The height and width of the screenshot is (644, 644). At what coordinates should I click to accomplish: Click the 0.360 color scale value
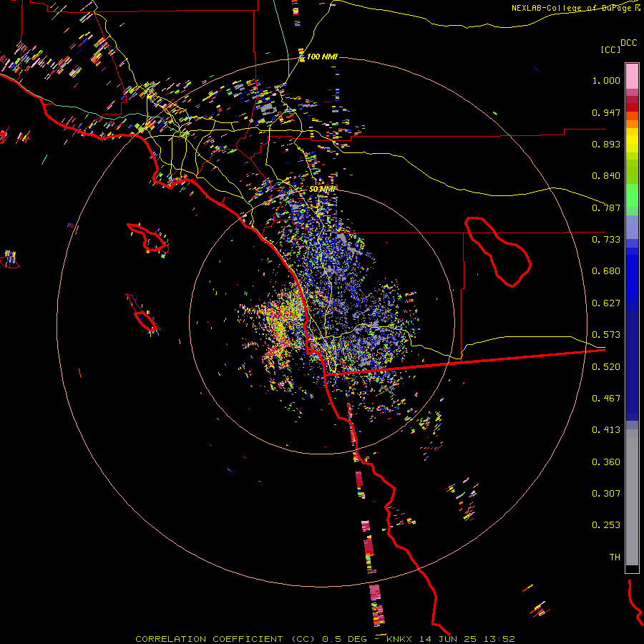606,462
